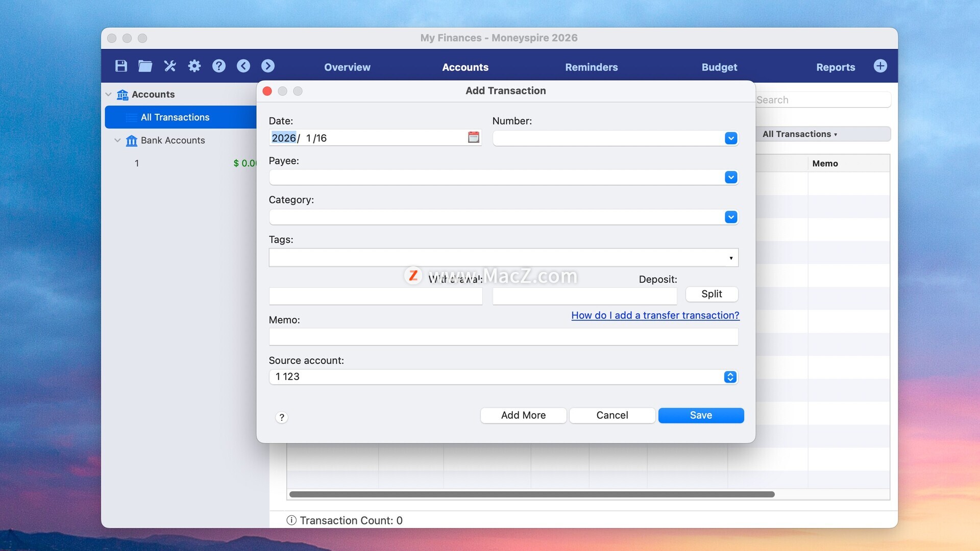Click the help question mark toolbar icon
Viewport: 980px width, 551px height.
coord(218,66)
